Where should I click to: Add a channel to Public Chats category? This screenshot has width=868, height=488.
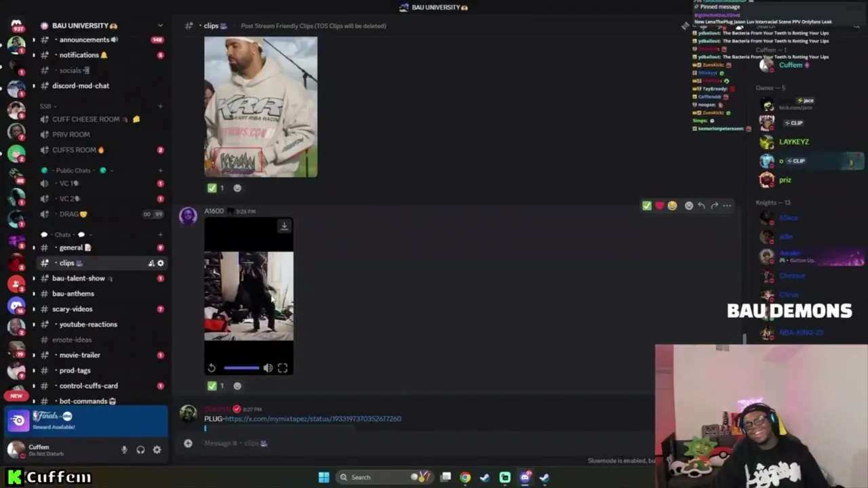click(161, 171)
